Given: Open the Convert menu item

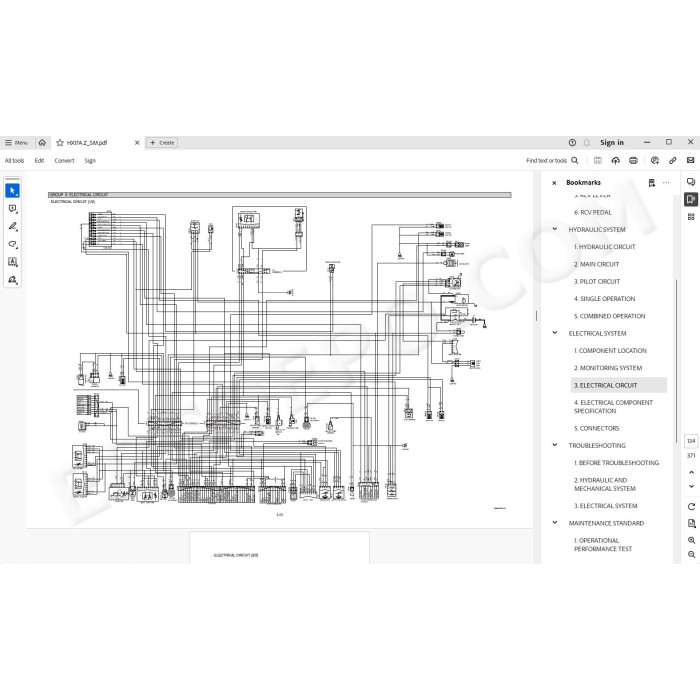Looking at the screenshot, I should point(64,161).
